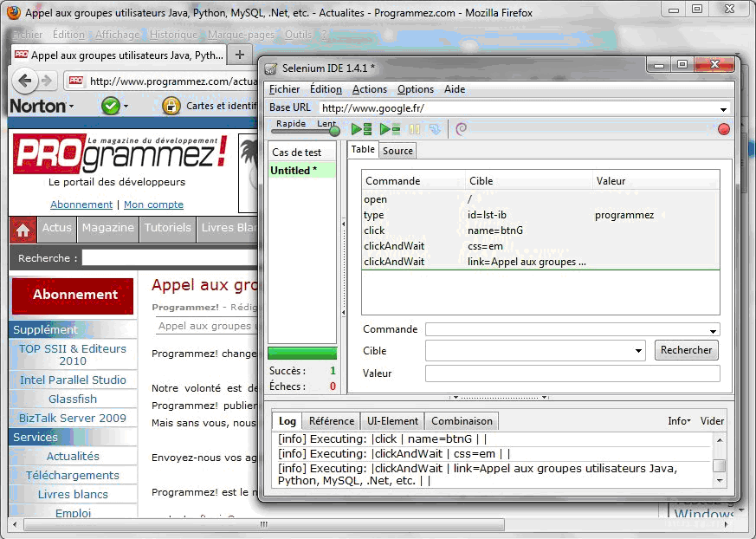
Task: Open the Fichier menu in Selenium IDE
Action: (284, 89)
